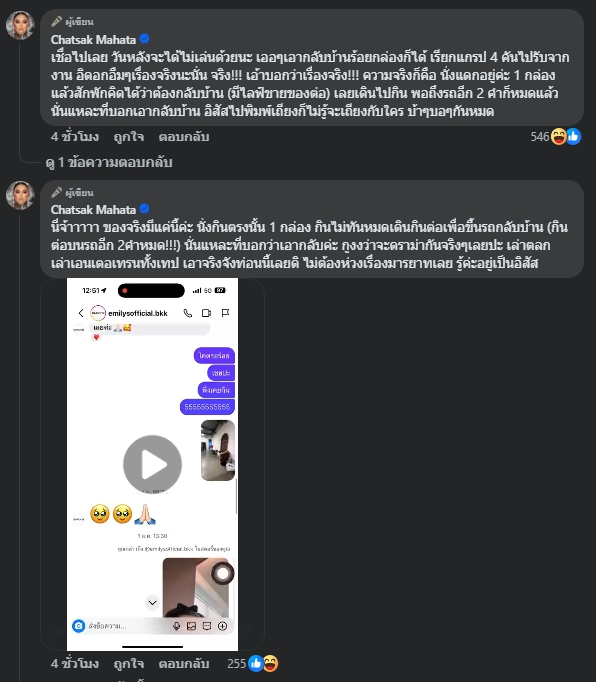Like the first comment via ถูกใจ

click(x=129, y=137)
